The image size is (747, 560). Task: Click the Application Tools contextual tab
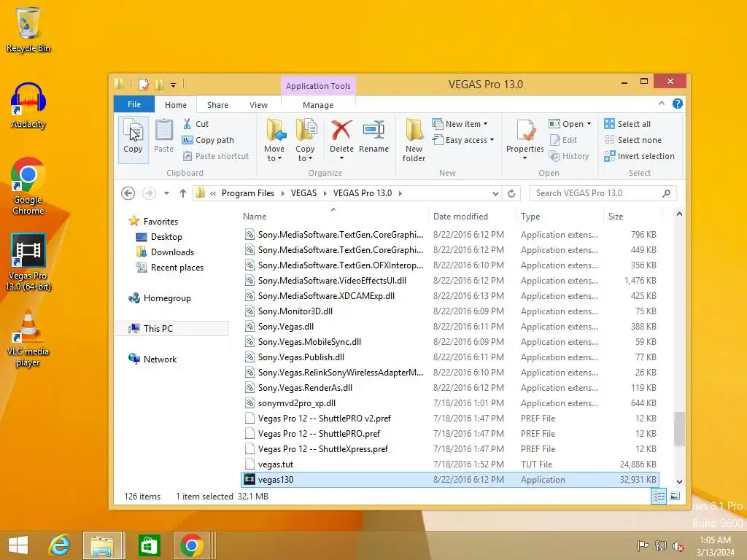(x=318, y=86)
